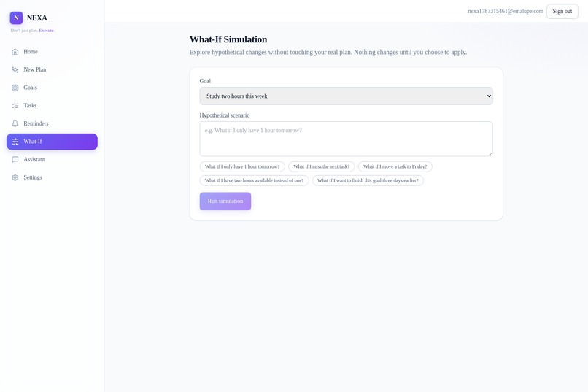Pick 'finish this goal three days earlier' suggestion
This screenshot has height=392, width=588.
368,180
